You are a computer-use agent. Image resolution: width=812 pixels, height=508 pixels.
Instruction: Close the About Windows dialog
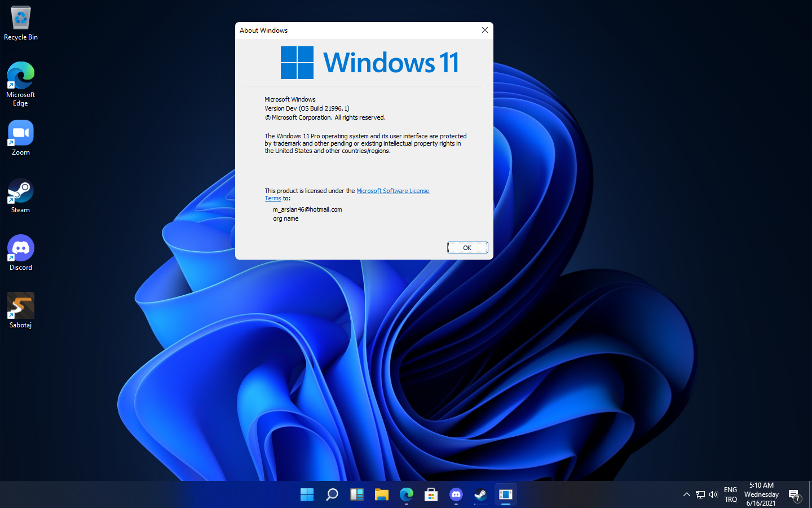[485, 30]
